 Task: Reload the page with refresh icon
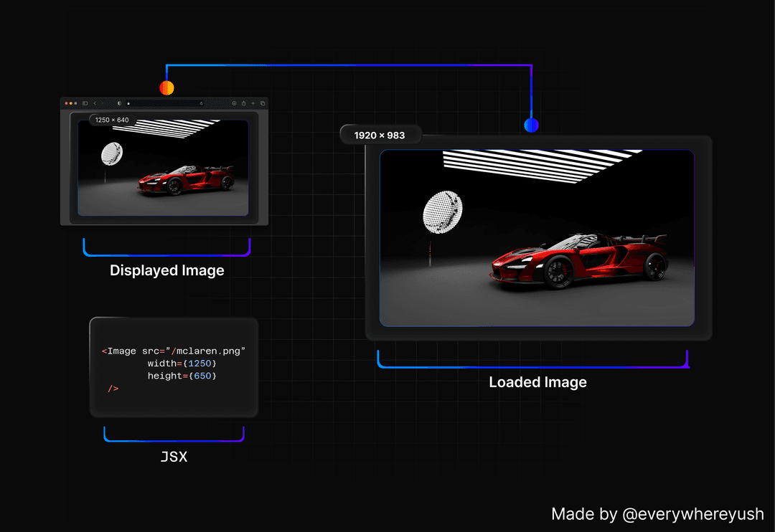(x=201, y=103)
